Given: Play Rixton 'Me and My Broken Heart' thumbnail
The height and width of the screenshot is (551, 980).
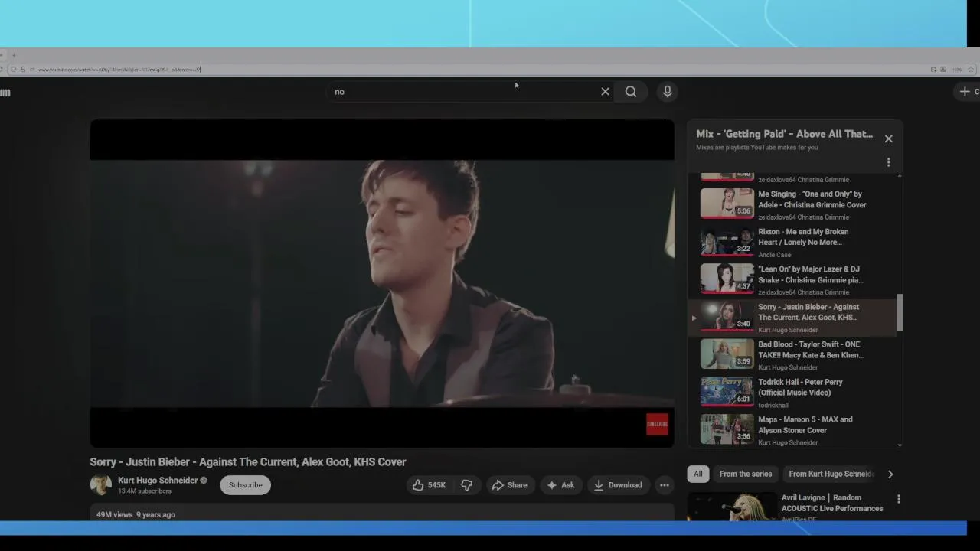Looking at the screenshot, I should point(727,241).
